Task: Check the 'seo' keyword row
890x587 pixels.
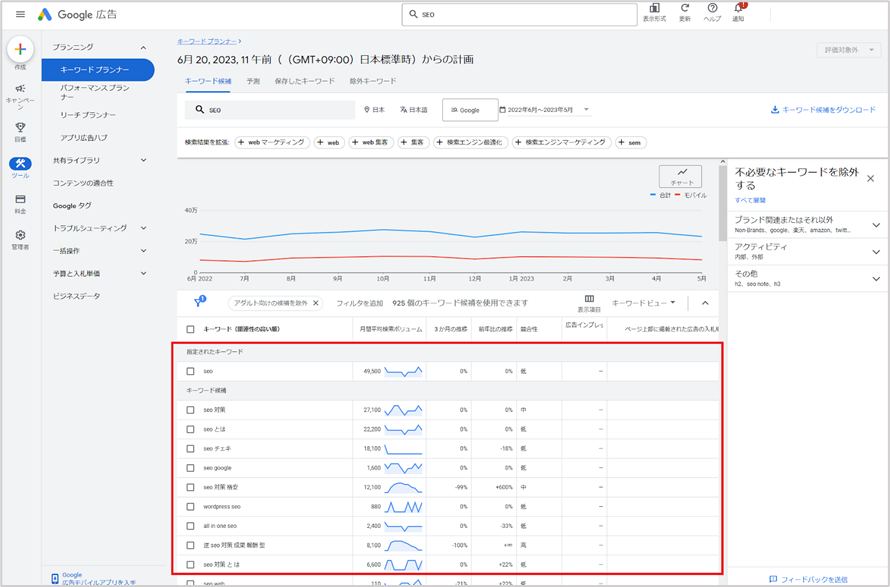Action: [x=190, y=371]
